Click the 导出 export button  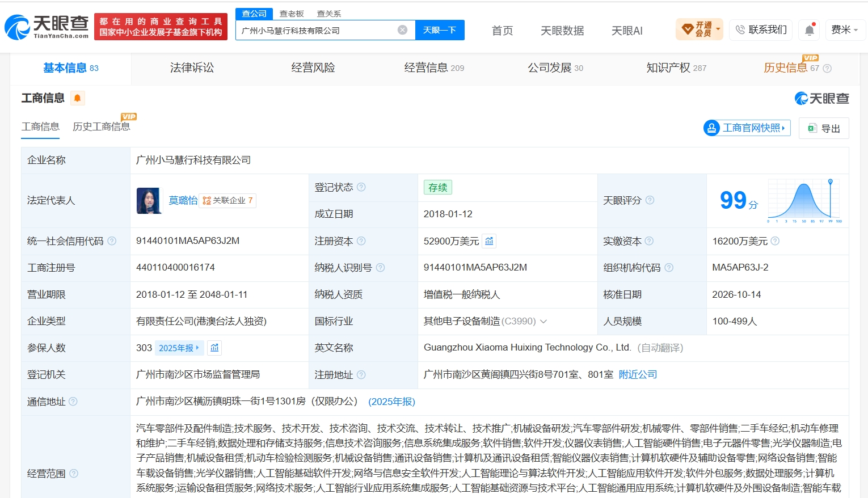click(824, 128)
